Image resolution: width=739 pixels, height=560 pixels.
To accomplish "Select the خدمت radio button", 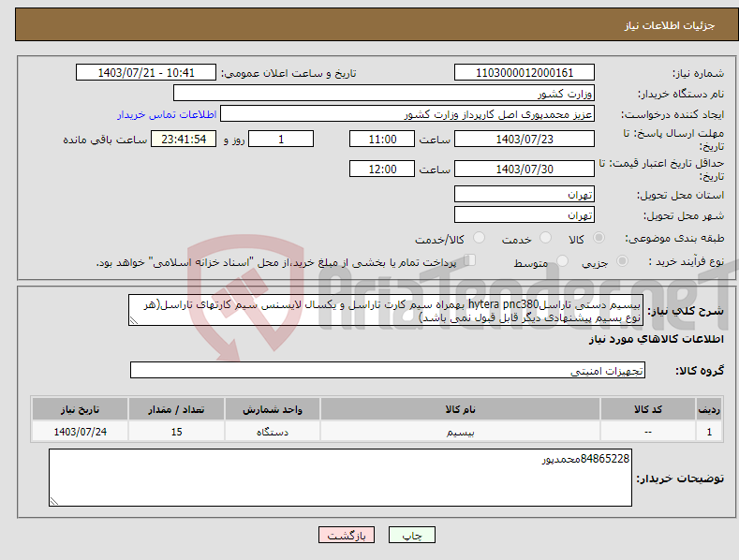I will (x=545, y=238).
